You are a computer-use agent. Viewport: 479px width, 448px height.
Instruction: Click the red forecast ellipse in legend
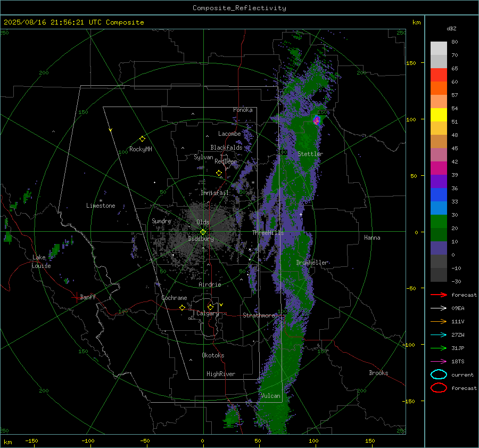(x=439, y=388)
